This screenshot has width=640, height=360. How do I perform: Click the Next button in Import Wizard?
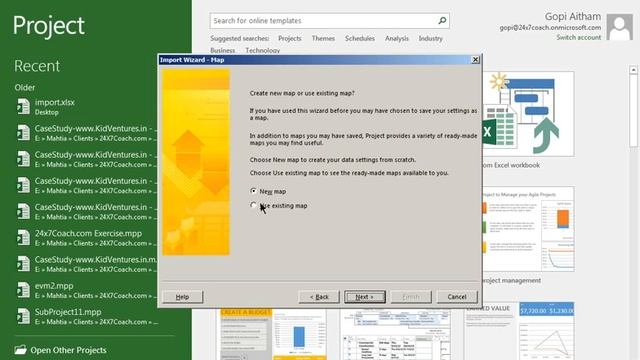(364, 297)
